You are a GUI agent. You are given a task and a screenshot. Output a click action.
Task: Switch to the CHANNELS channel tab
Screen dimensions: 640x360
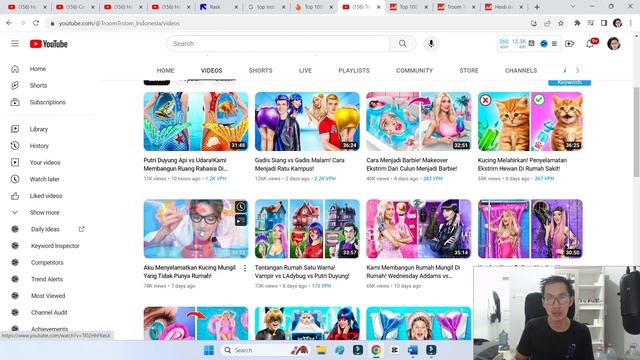pos(521,70)
